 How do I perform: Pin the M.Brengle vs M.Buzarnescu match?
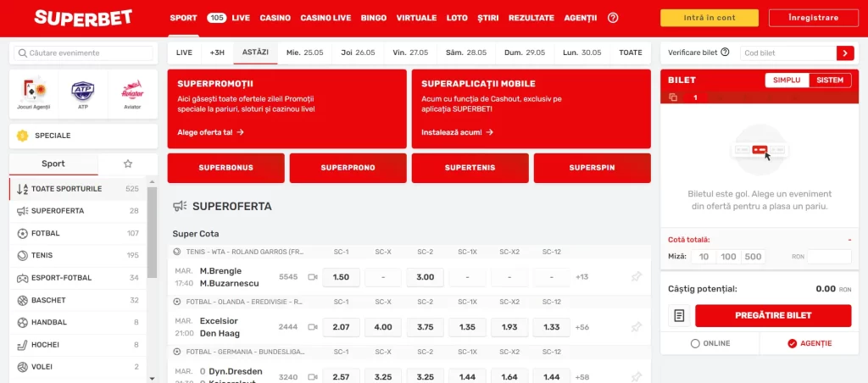636,277
